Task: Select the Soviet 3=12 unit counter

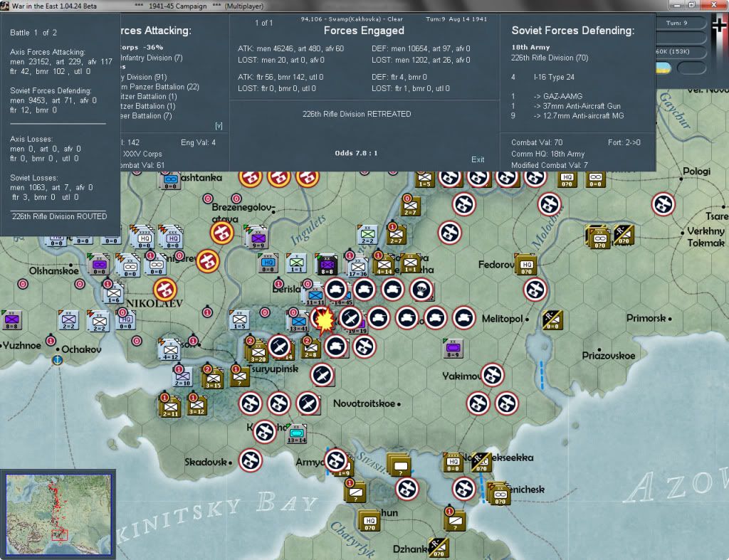Action: (196, 404)
